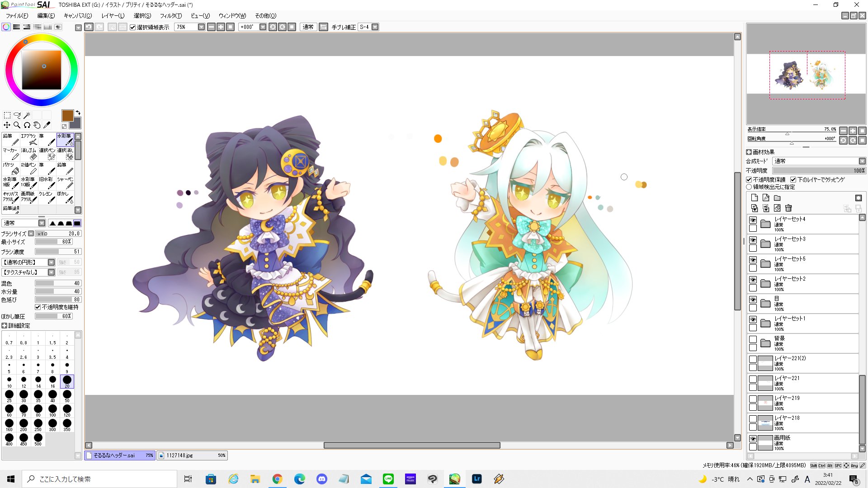Toggle 下のレイヤーでクリッピング checkbox
The width and height of the screenshot is (868, 488).
793,180
